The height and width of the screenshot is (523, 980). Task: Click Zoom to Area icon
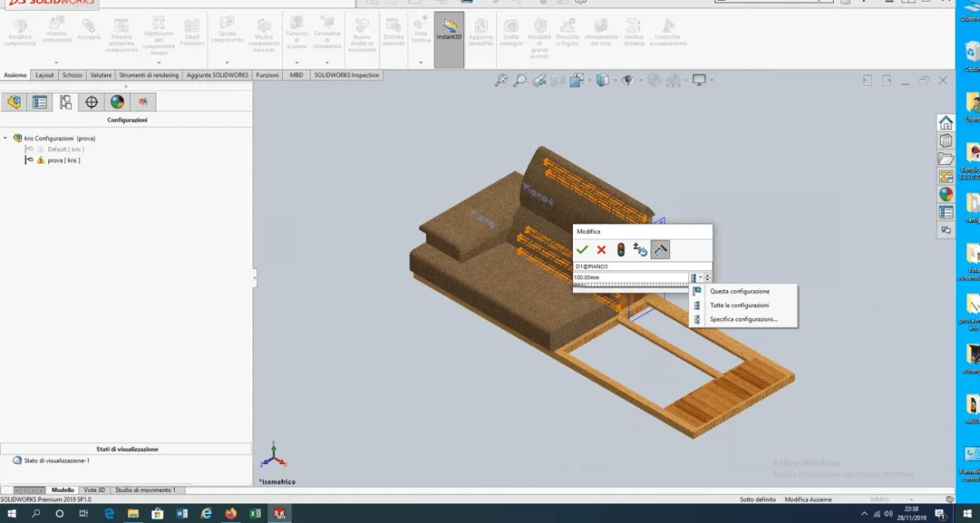(x=519, y=80)
